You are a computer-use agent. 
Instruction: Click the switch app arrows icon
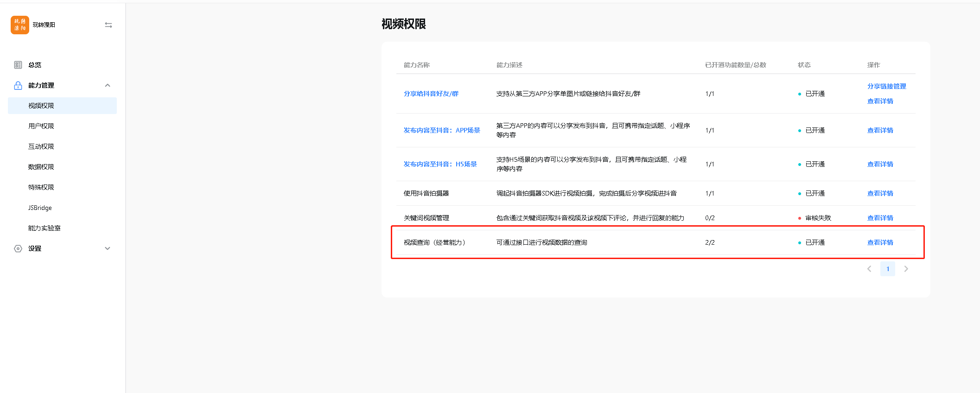coord(108,25)
